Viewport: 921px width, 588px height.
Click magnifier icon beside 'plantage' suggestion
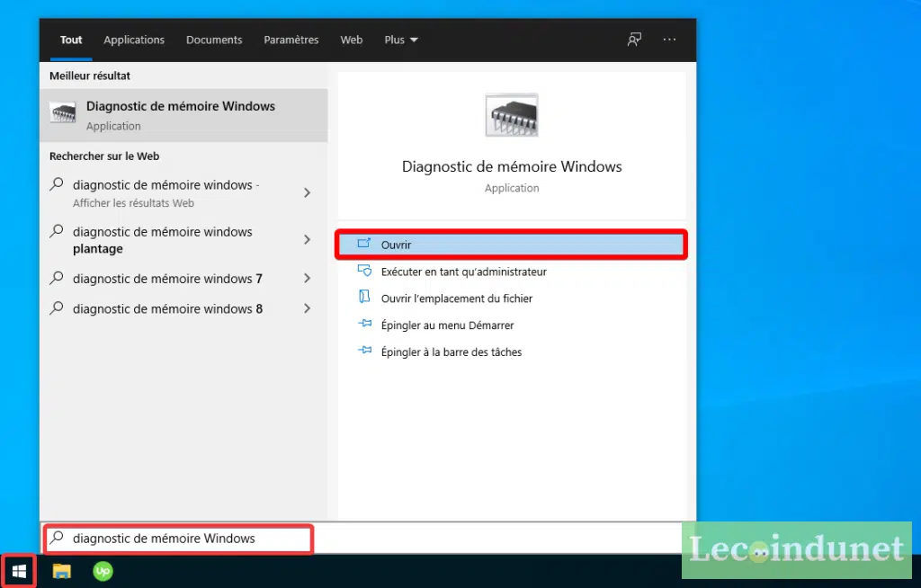57,231
